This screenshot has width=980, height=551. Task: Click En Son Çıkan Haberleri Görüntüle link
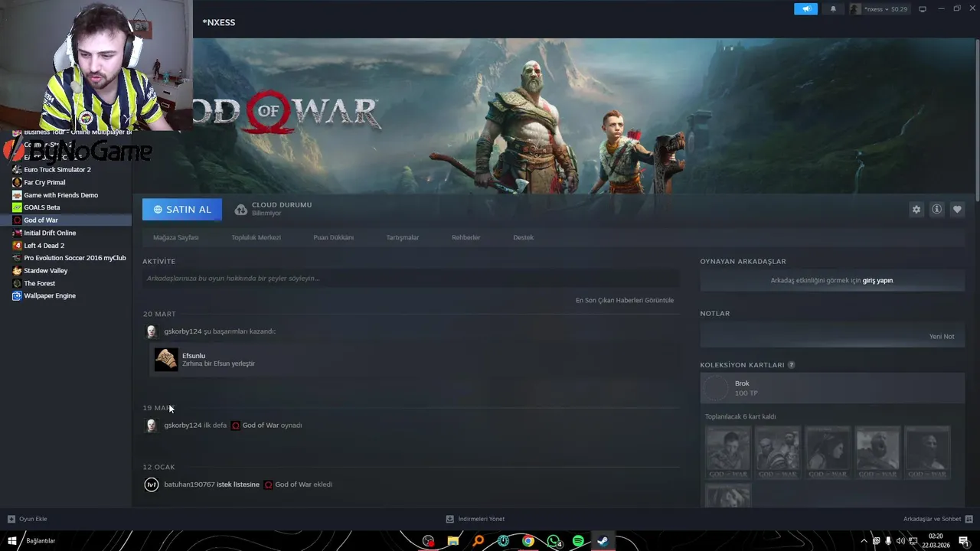point(625,300)
